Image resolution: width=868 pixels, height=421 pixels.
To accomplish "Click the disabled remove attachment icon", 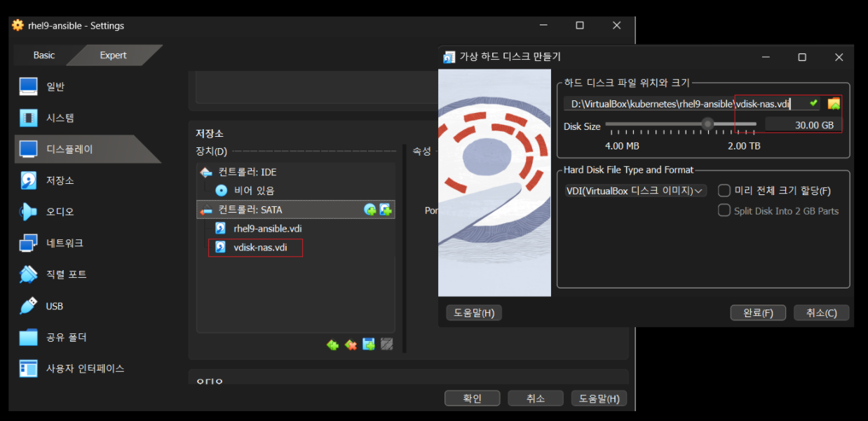I will pos(386,345).
